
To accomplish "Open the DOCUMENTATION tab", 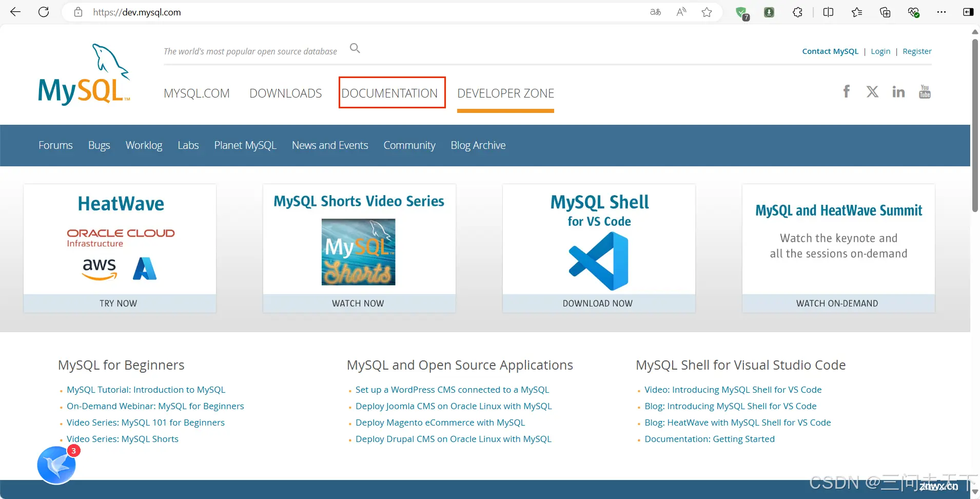I will coord(390,93).
